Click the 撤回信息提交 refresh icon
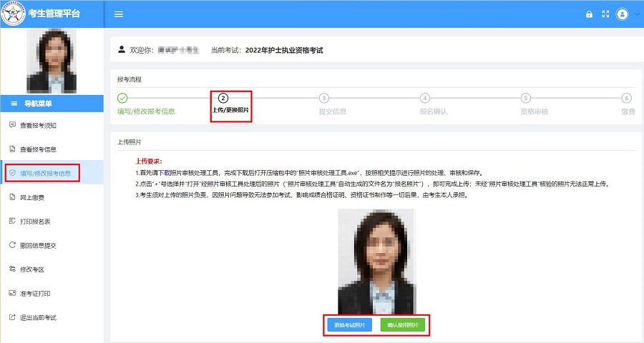This screenshot has width=644, height=343. coord(12,245)
